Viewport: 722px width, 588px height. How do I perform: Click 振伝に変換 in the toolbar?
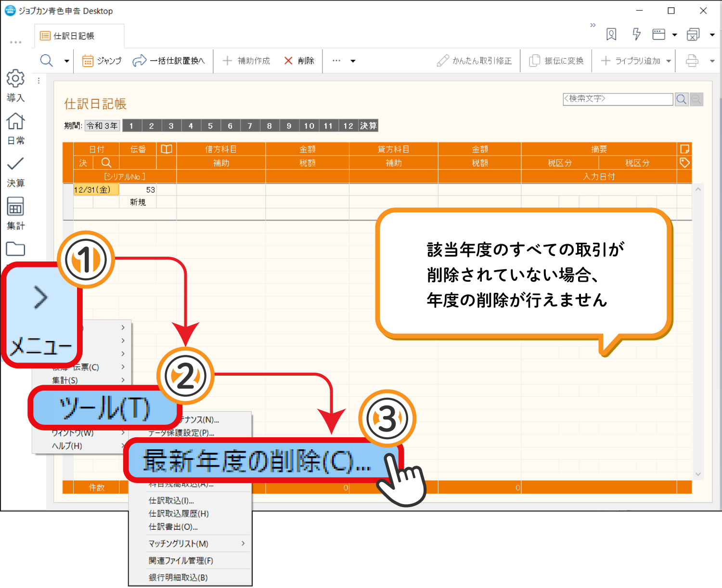click(556, 61)
